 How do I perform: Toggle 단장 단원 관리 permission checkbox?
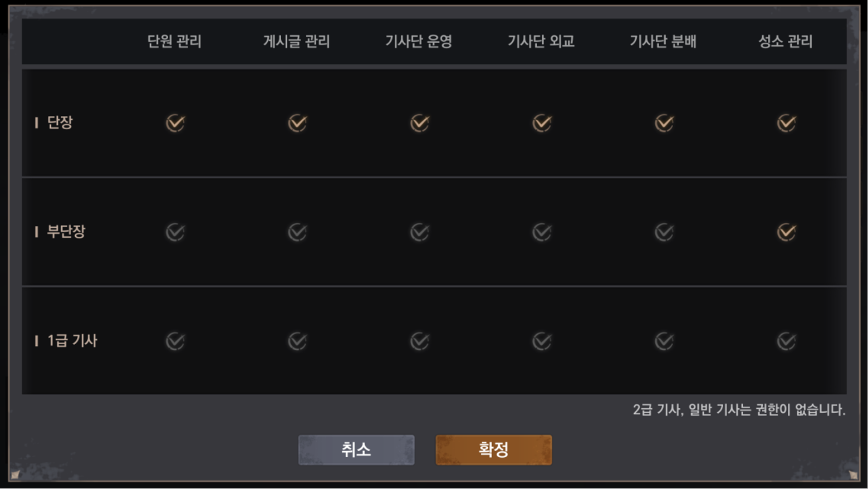(x=175, y=123)
